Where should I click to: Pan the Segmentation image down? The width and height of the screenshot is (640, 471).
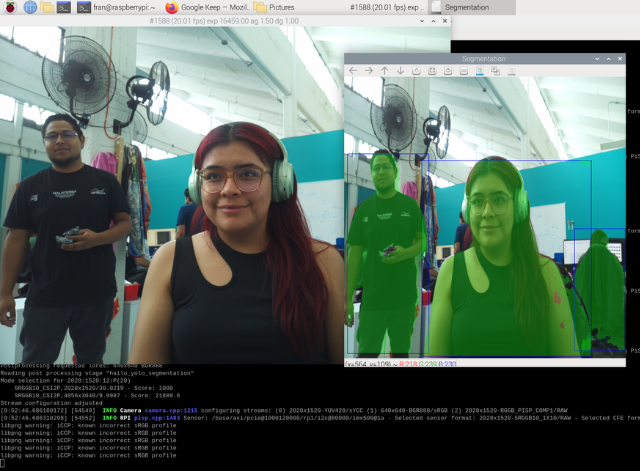click(400, 71)
